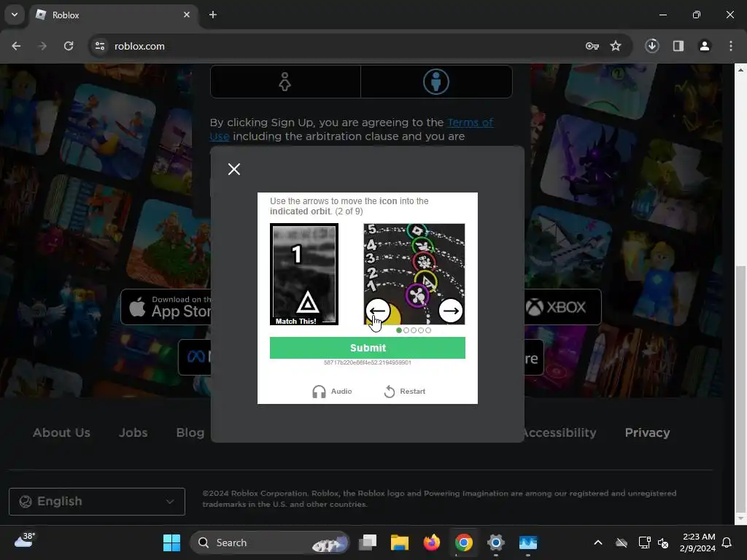Open the Blog footer link

click(190, 432)
